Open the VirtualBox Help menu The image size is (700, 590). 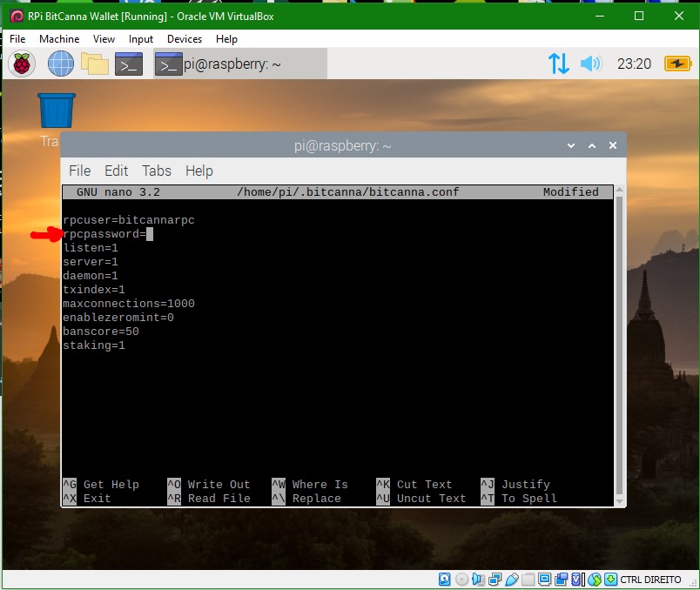tap(226, 39)
